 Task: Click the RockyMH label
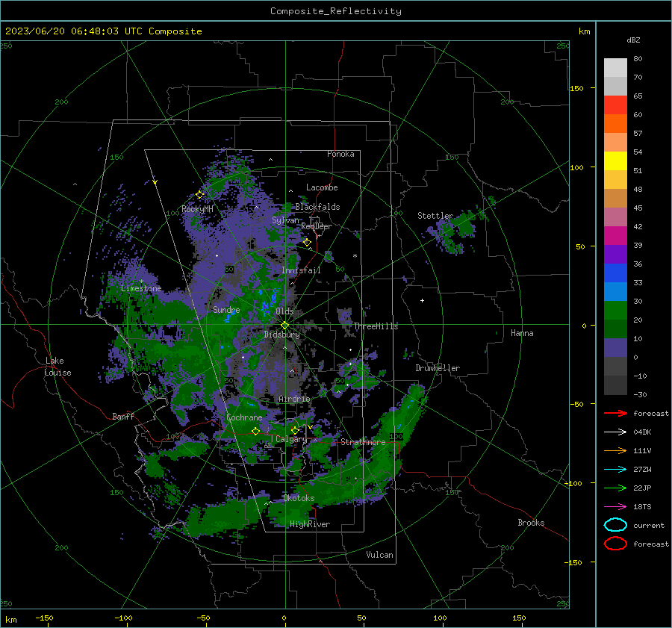(x=197, y=209)
